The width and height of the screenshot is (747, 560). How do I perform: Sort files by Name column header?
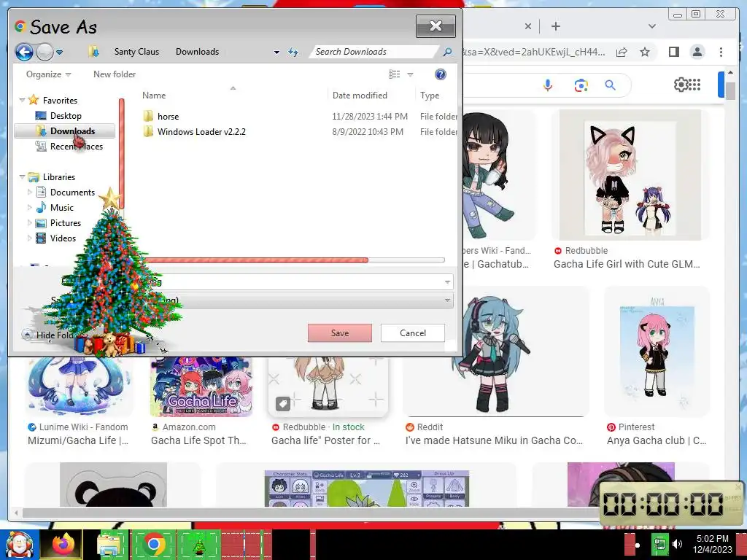tap(154, 96)
